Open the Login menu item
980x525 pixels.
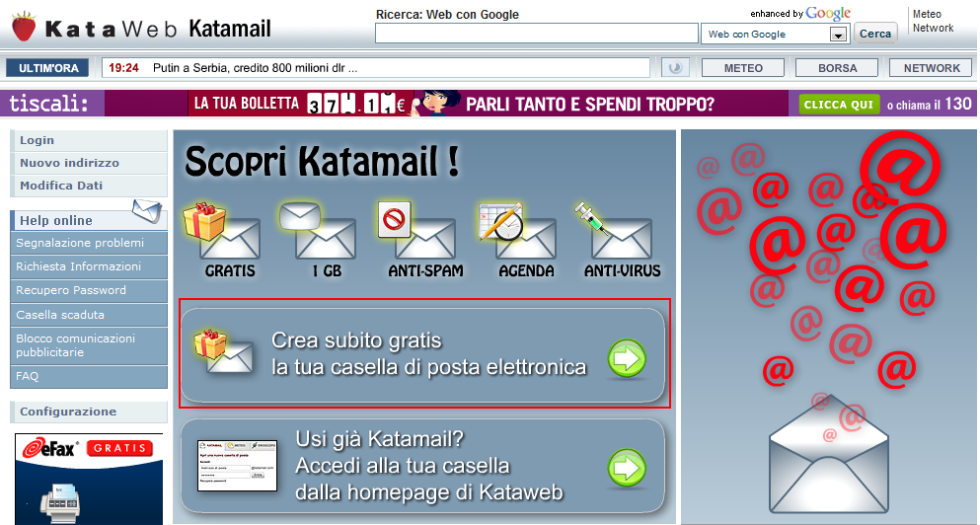89,140
